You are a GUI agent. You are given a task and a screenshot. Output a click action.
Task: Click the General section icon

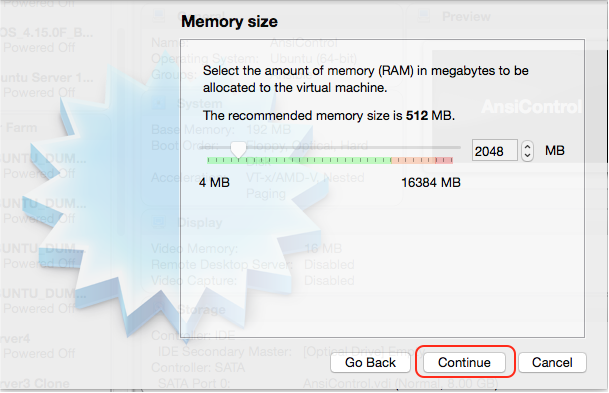click(158, 16)
